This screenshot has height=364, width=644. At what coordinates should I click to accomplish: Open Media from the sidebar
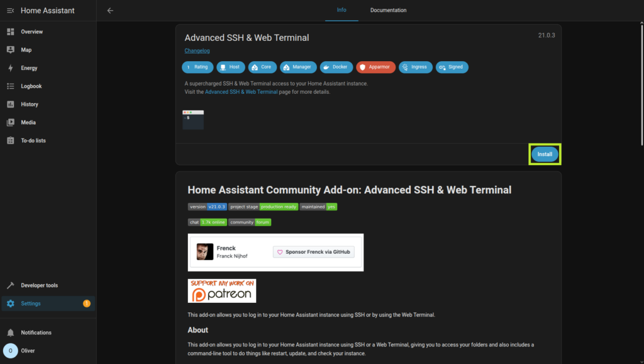(48, 122)
